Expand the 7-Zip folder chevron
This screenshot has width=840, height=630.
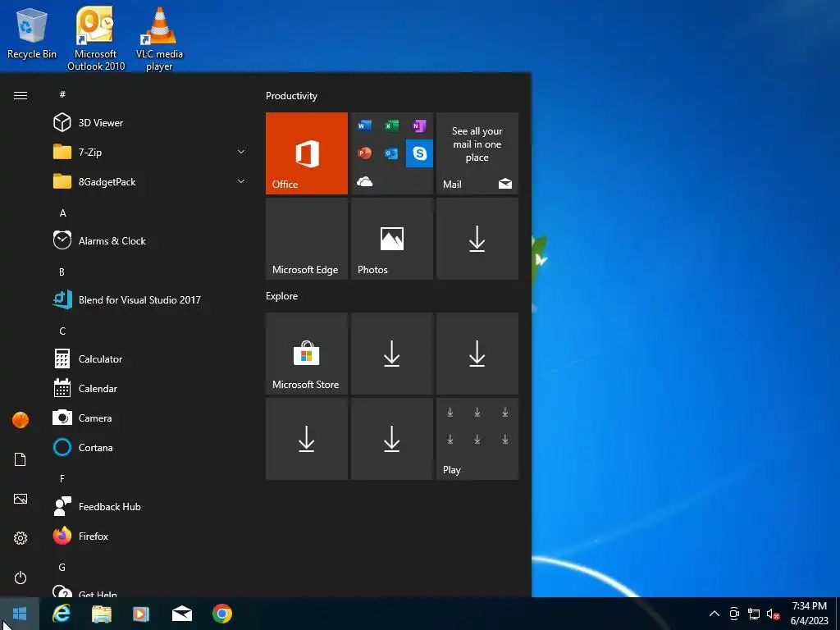(241, 152)
